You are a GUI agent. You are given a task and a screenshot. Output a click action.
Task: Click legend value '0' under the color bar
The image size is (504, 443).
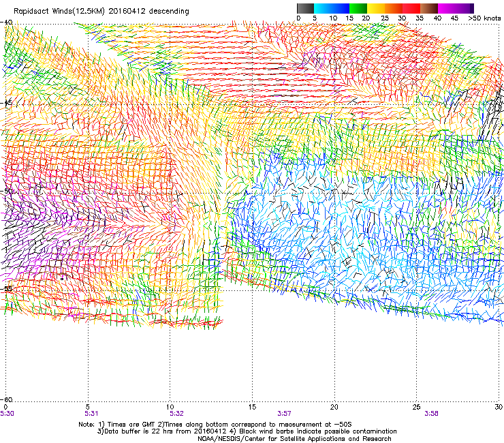point(298,18)
